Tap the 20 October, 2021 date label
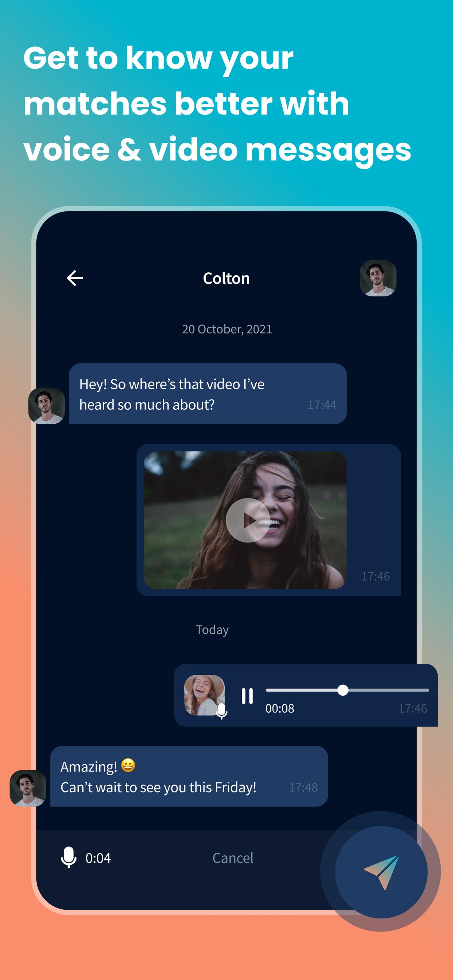This screenshot has width=453, height=980. [227, 329]
